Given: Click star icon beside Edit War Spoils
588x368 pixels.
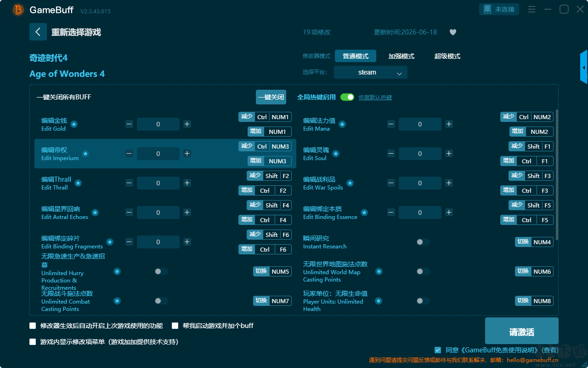Looking at the screenshot, I should pyautogui.click(x=350, y=183).
